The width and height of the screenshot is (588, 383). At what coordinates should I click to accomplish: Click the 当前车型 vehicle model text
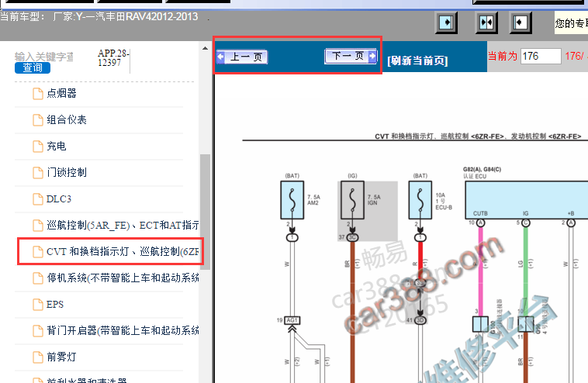click(x=99, y=17)
